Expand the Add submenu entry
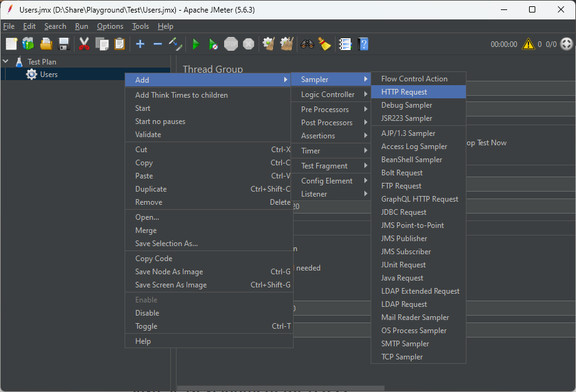 208,80
